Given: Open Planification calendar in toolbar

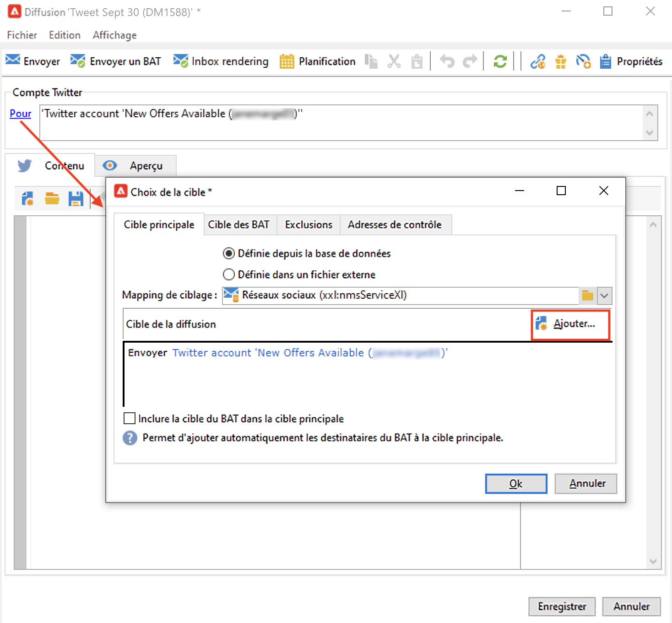Looking at the screenshot, I should tap(318, 61).
